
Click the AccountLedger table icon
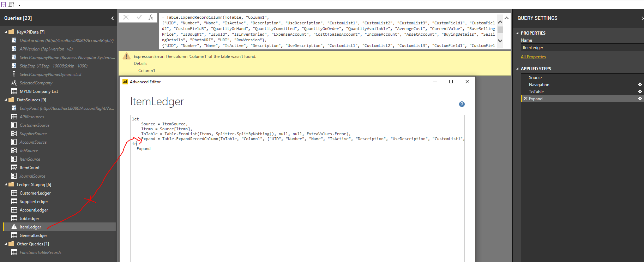14,210
